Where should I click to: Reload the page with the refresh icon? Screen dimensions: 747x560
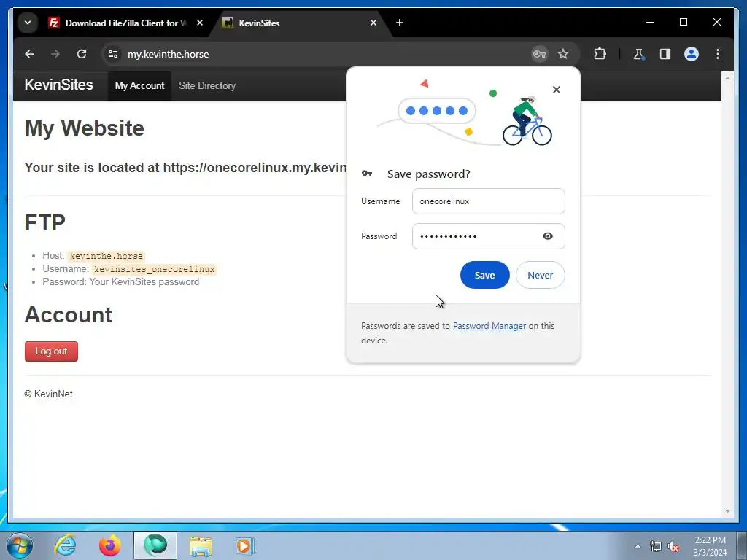click(x=82, y=54)
